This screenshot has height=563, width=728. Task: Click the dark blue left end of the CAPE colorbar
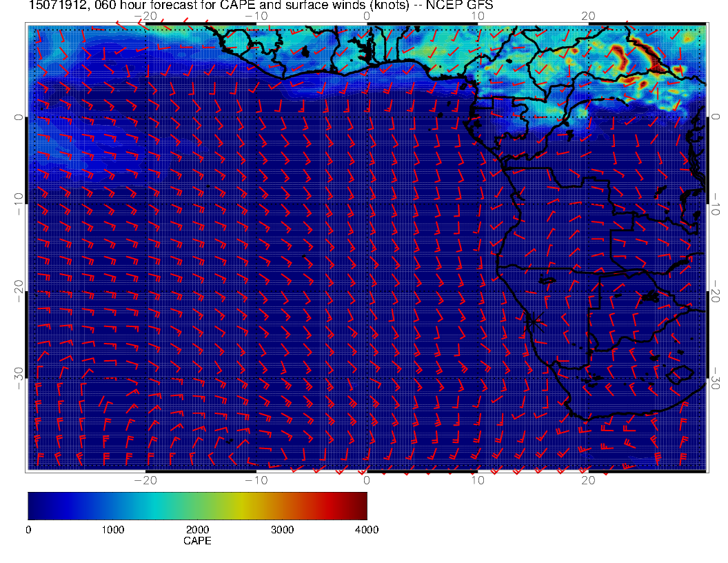pos(34,505)
